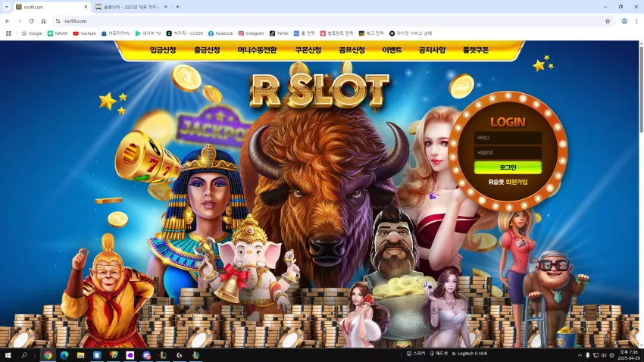Open the Chrome profile icon
The height and width of the screenshot is (362, 644).
[x=624, y=21]
